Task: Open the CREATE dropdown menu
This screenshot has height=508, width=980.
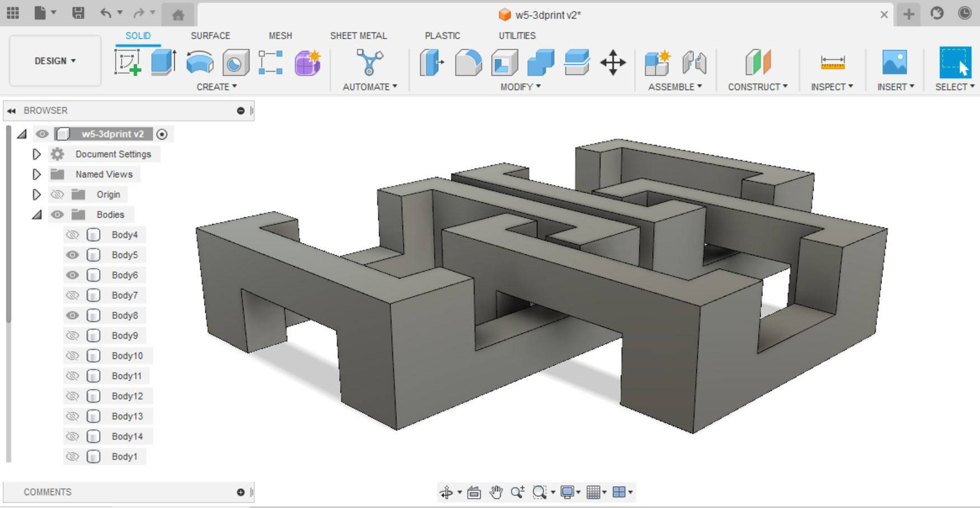Action: 217,87
